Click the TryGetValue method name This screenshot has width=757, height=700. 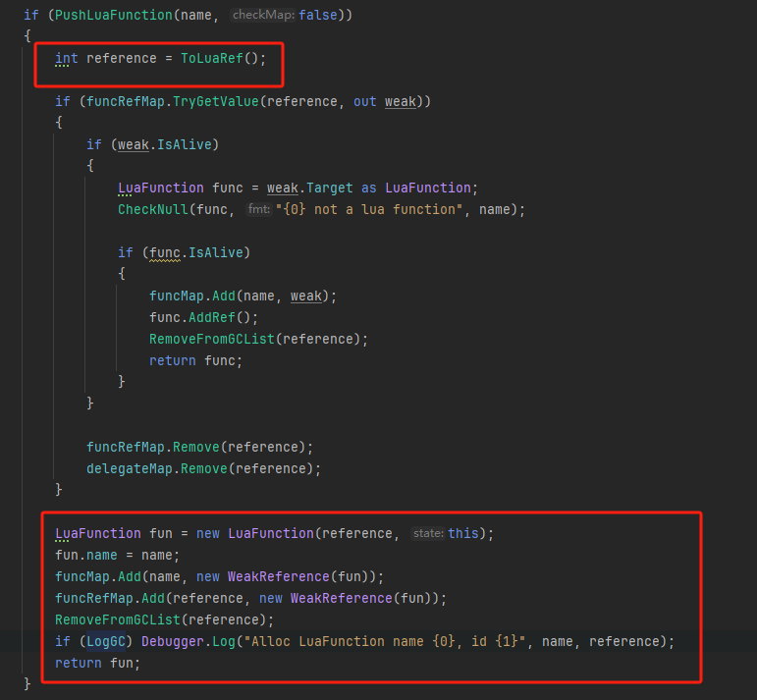[216, 101]
